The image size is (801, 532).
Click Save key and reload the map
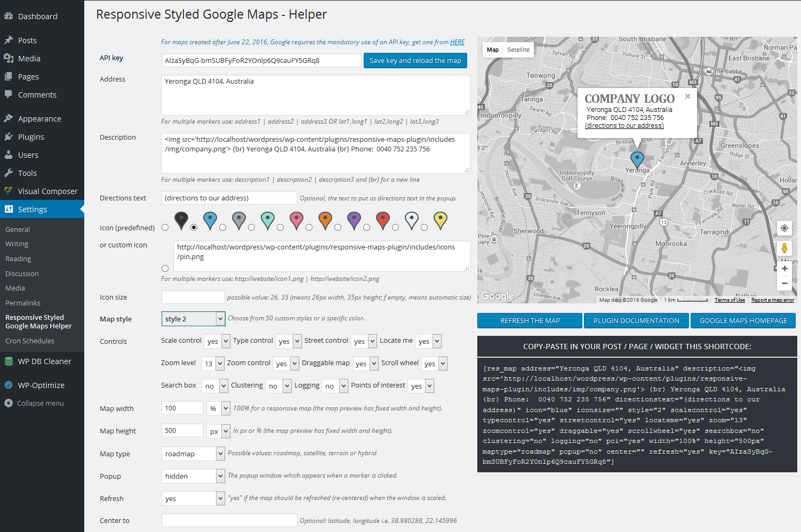(x=415, y=61)
